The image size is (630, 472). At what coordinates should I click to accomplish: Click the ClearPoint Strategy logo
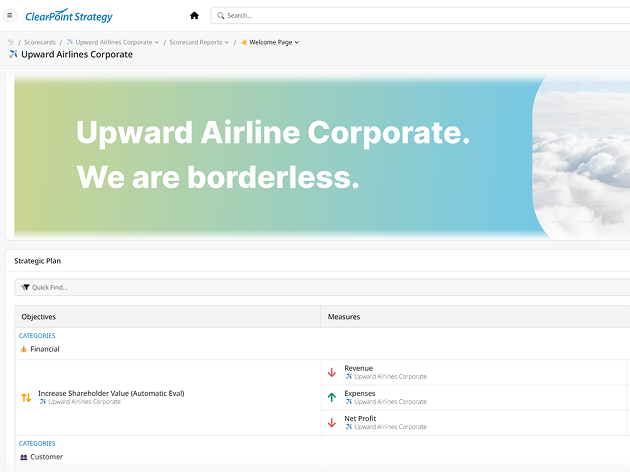69,16
